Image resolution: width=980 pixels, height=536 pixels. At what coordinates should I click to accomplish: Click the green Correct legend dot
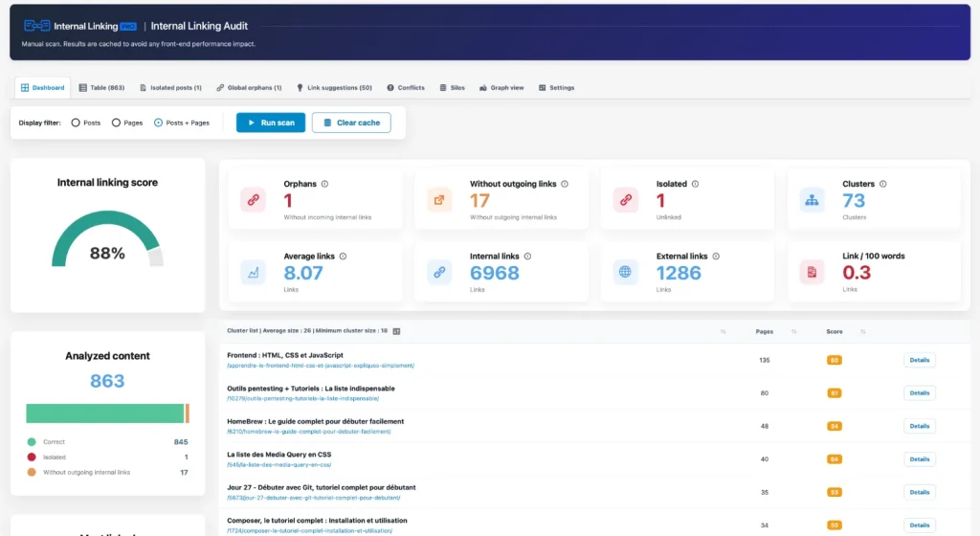pyautogui.click(x=32, y=441)
